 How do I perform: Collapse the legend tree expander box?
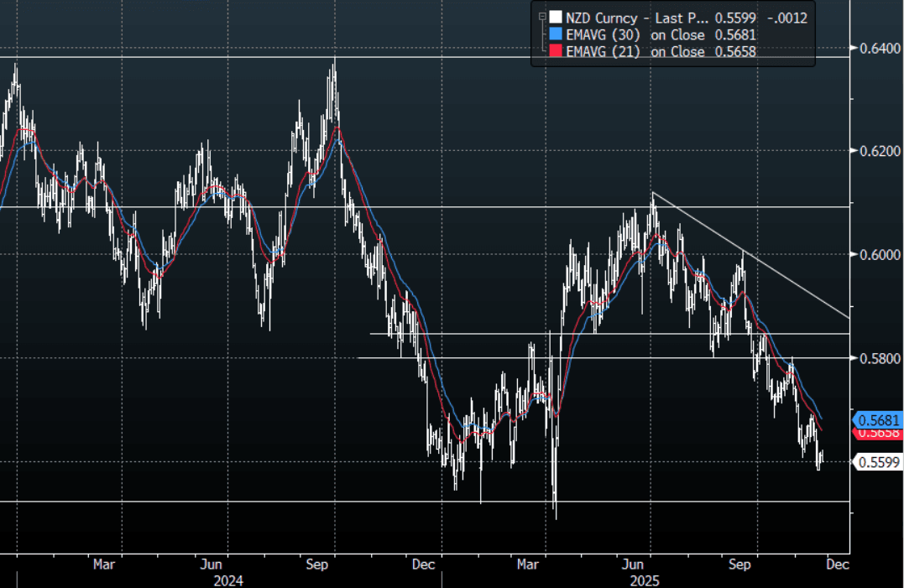544,15
